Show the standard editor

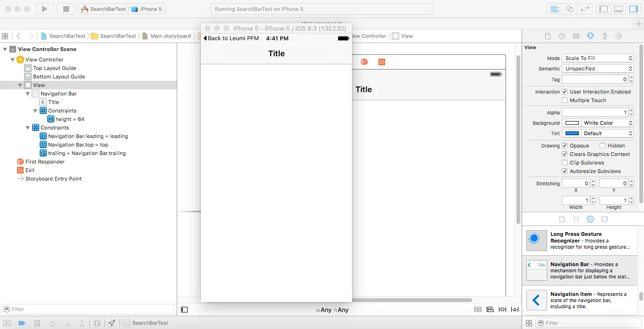[554, 9]
